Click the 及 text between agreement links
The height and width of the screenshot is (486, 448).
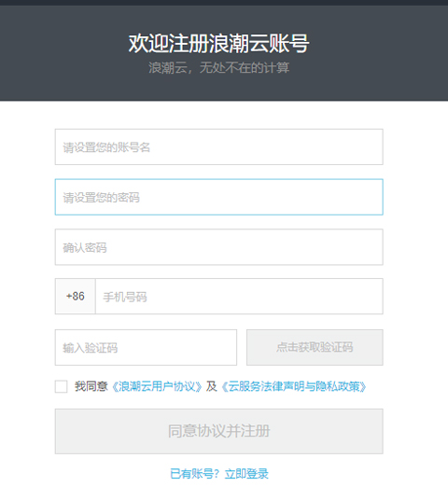pyautogui.click(x=212, y=386)
